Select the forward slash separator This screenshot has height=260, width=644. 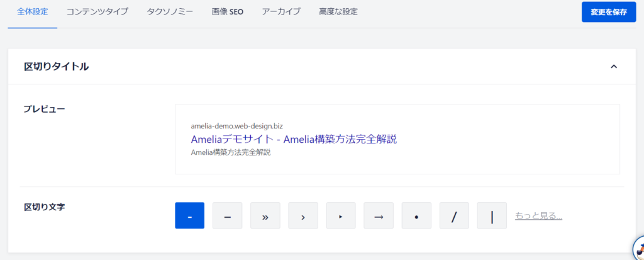pyautogui.click(x=454, y=215)
